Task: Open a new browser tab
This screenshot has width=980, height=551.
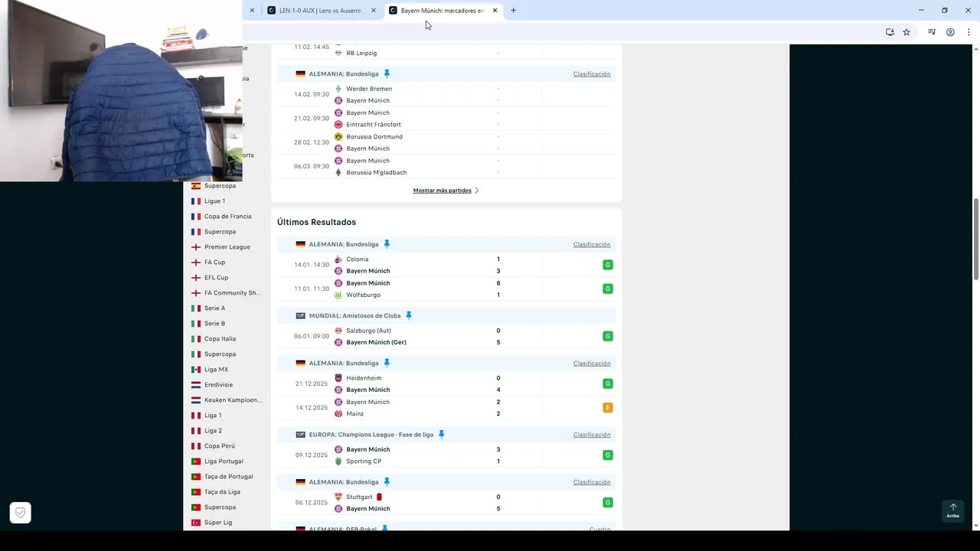Action: coord(513,11)
